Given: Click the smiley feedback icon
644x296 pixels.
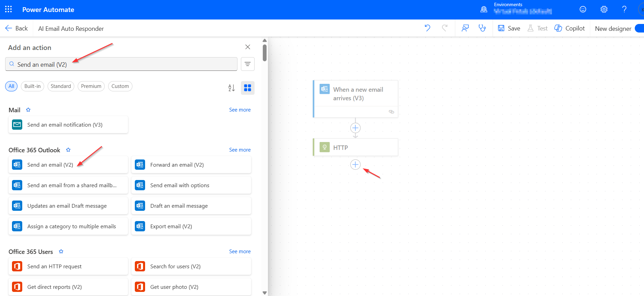Looking at the screenshot, I should pyautogui.click(x=583, y=9).
